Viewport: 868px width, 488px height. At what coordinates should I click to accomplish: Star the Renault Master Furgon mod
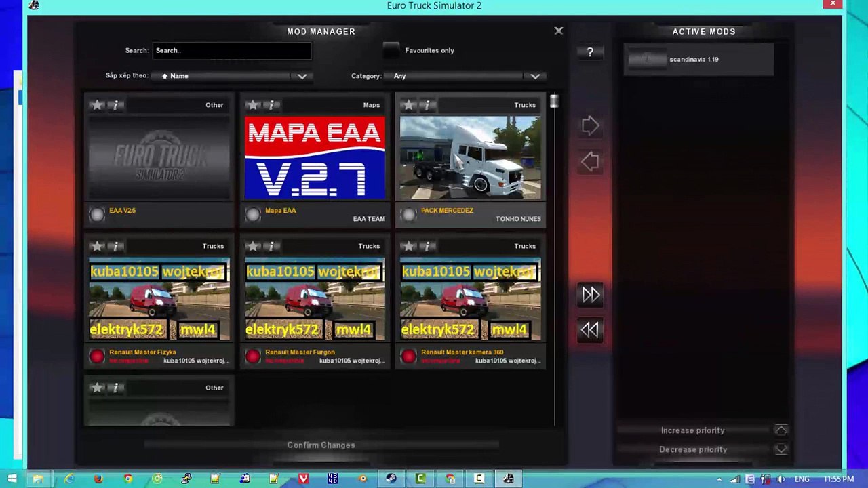(253, 246)
